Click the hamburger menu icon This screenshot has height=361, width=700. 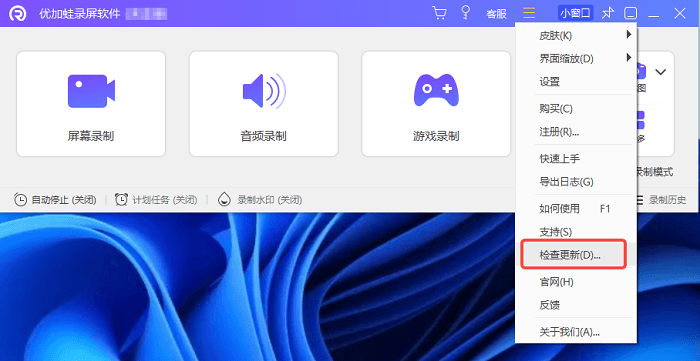529,13
